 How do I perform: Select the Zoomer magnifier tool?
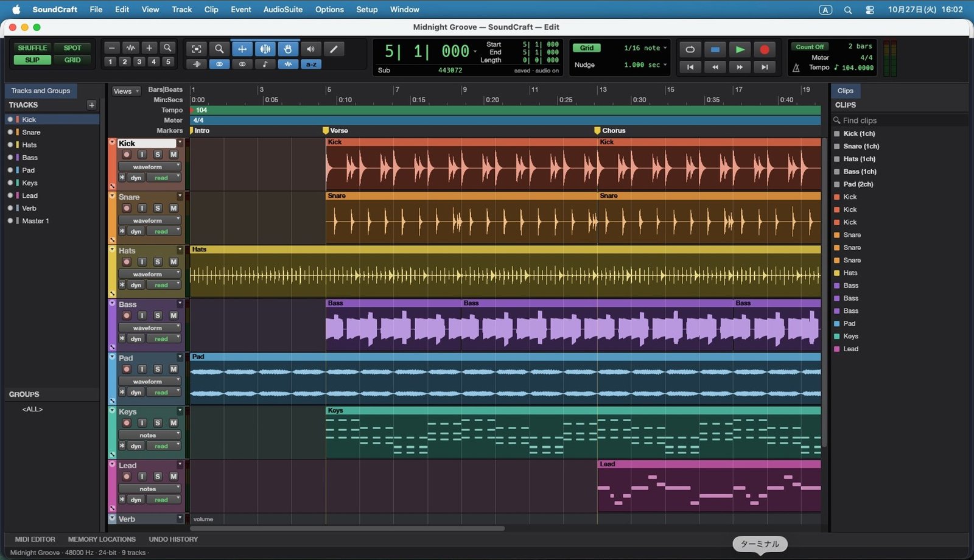219,49
